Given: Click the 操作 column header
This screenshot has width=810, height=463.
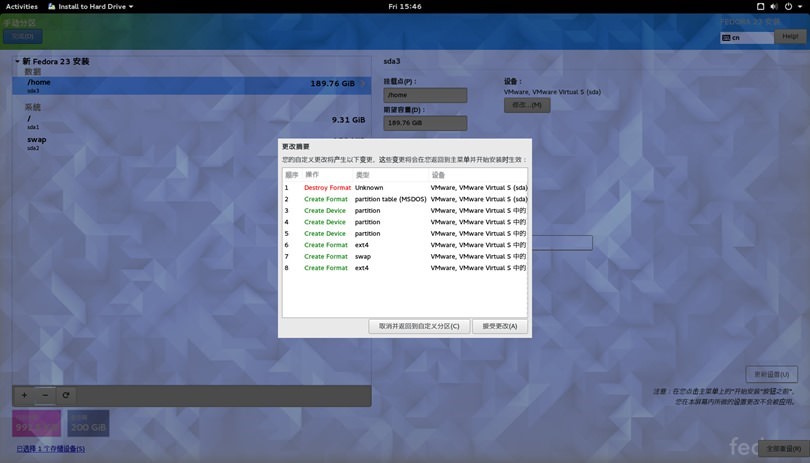Looking at the screenshot, I should pyautogui.click(x=312, y=175).
